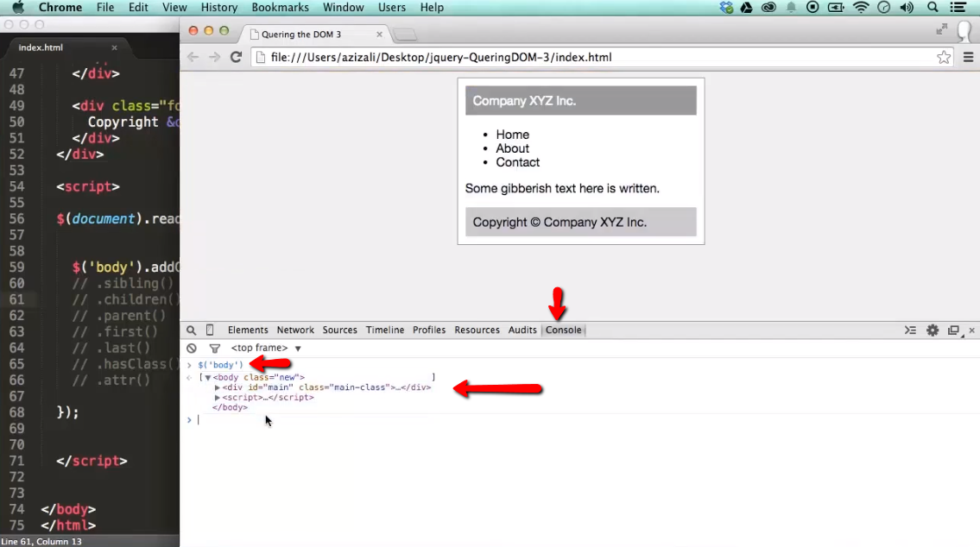
Task: Open the Profiles tab
Action: point(429,330)
